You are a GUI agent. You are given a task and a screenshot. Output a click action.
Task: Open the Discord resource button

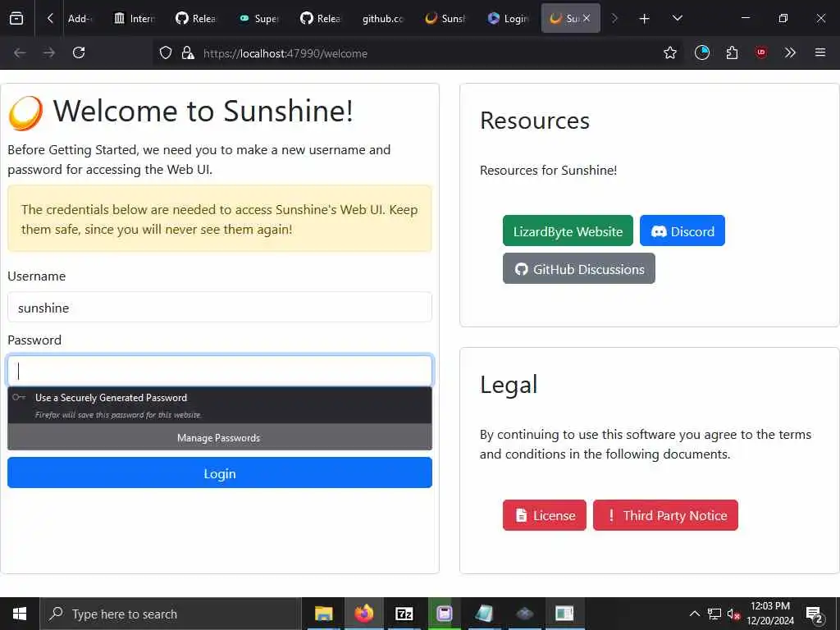(682, 231)
